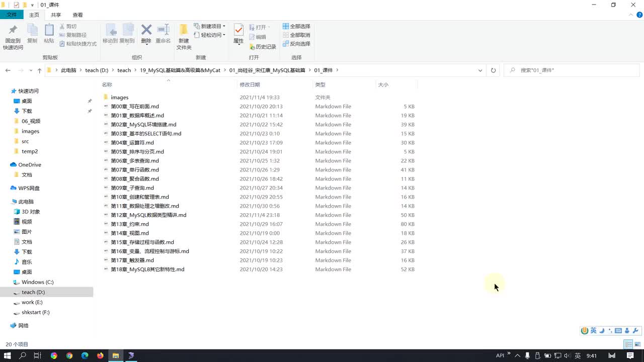Image resolution: width=644 pixels, height=362 pixels.
Task: Open Firefox from the taskbar
Action: [x=100, y=355]
